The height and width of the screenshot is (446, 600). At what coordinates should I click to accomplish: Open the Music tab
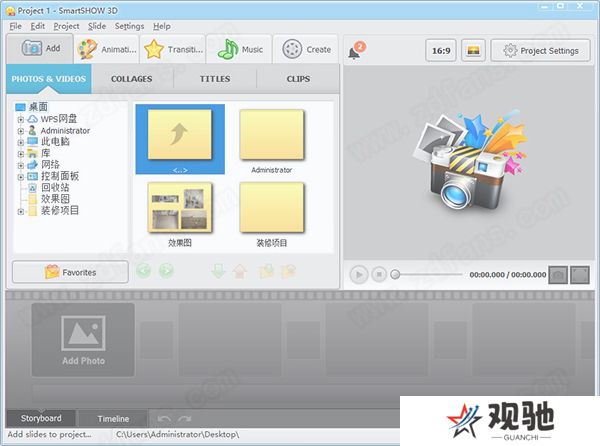coord(240,49)
